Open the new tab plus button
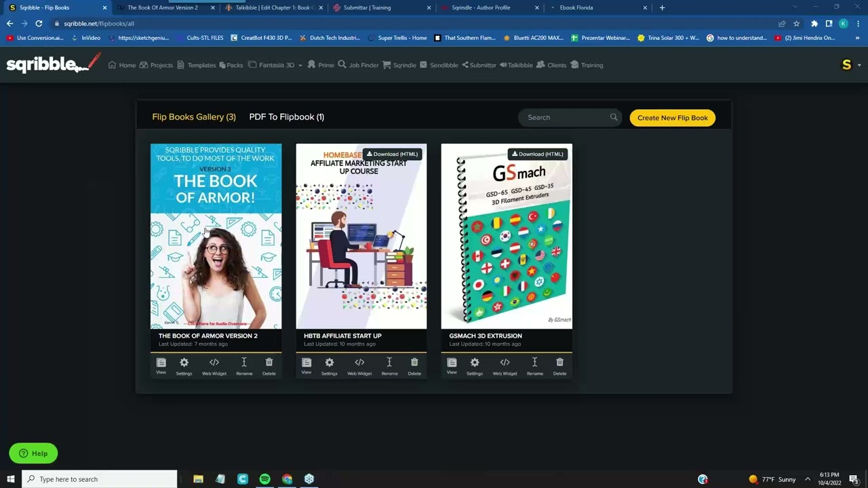Viewport: 868px width, 488px height. 662,7
